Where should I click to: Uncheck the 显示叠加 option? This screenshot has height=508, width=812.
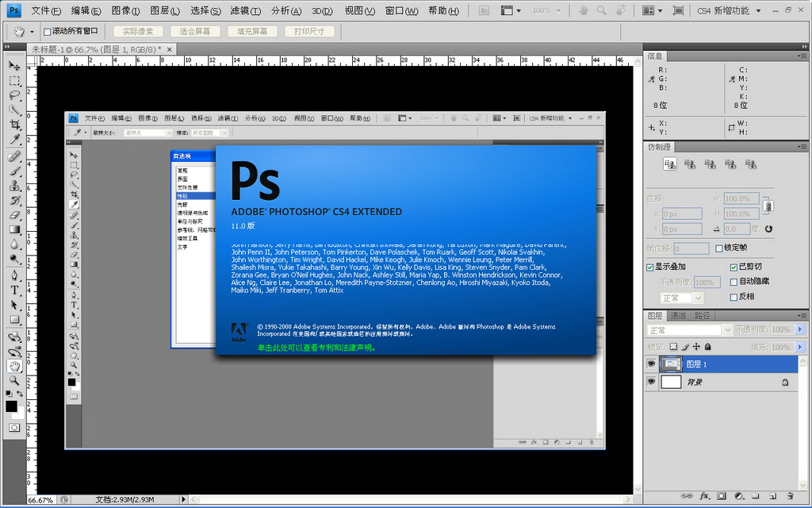[x=650, y=267]
